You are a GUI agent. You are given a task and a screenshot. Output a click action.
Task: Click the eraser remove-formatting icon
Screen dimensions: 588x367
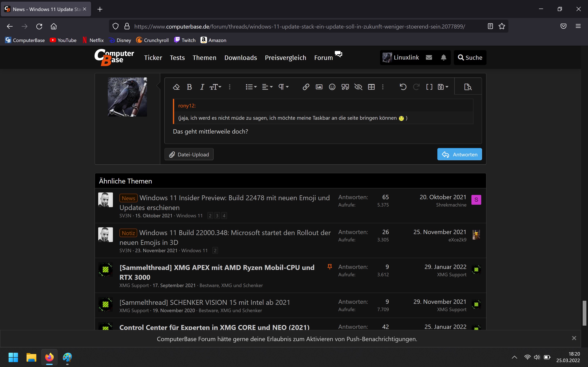tap(176, 87)
